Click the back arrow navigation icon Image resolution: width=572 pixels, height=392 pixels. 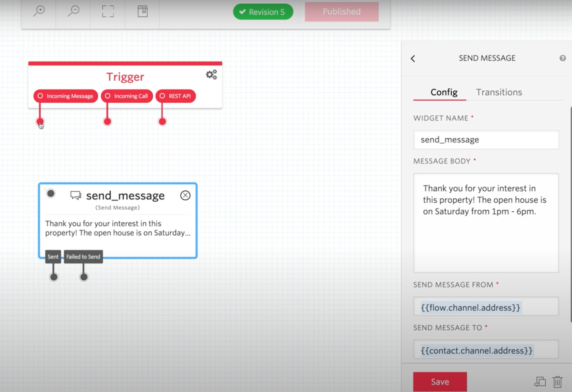413,58
